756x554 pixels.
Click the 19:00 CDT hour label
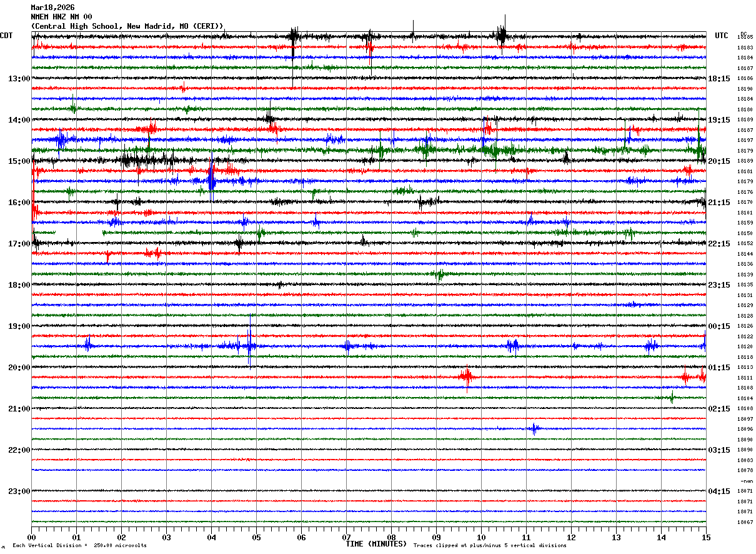click(x=19, y=326)
